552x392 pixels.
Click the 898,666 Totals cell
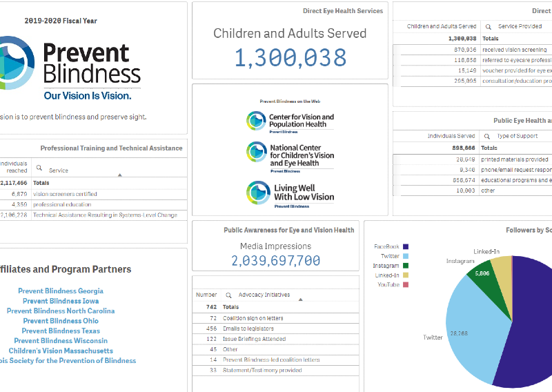click(464, 148)
